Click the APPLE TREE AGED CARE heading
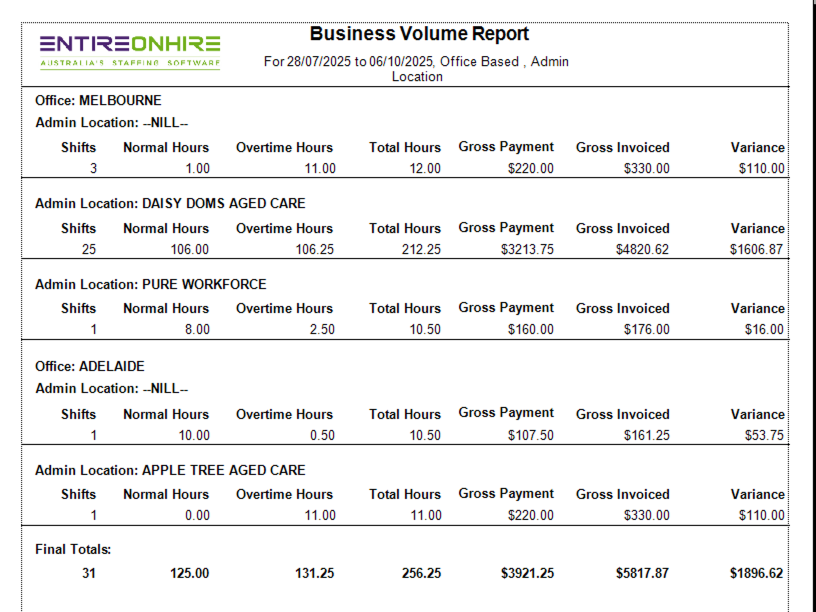This screenshot has width=816, height=612. pyautogui.click(x=170, y=471)
